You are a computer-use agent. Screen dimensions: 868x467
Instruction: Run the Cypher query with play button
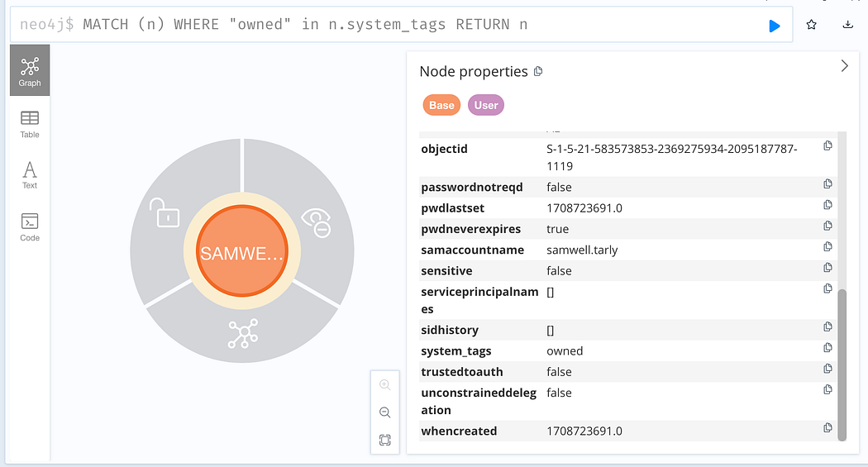click(774, 26)
